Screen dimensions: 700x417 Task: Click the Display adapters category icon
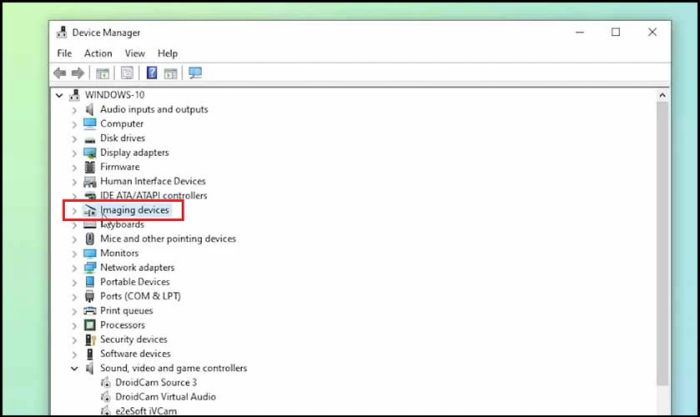(90, 153)
